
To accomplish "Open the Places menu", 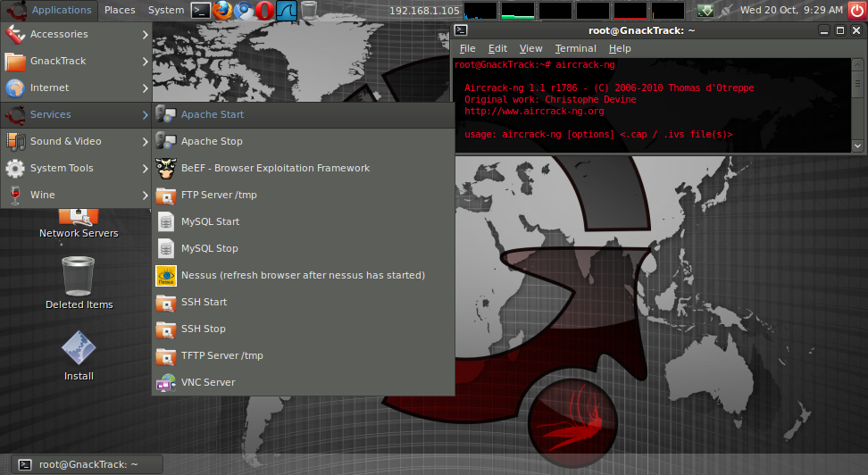I will [x=120, y=10].
